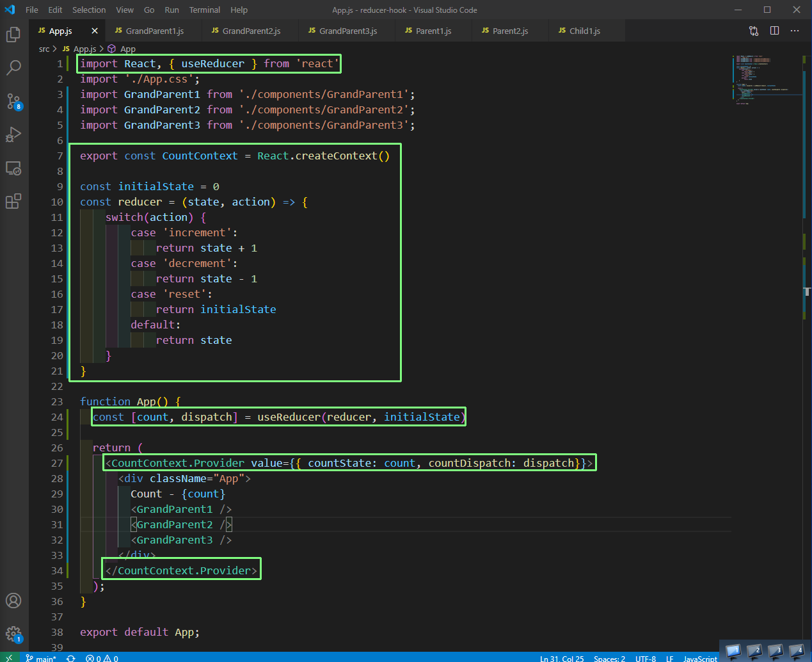
Task: Open the View menu
Action: click(125, 10)
